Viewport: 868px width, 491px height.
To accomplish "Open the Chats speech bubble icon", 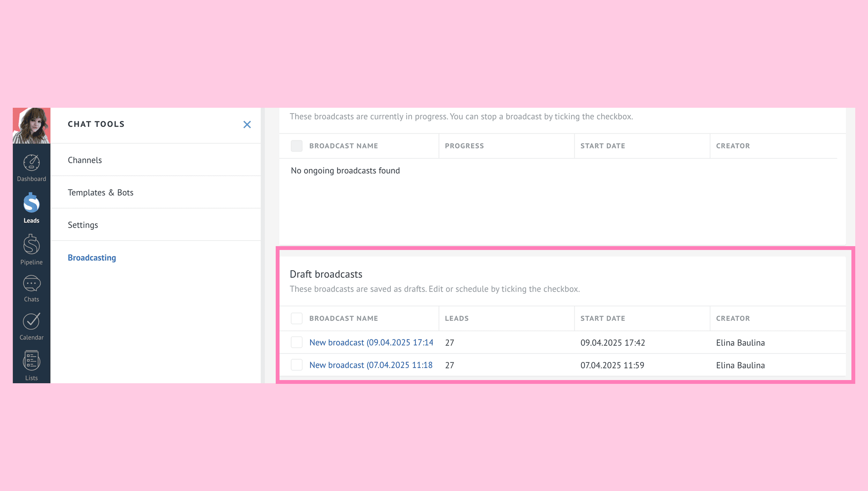I will (31, 283).
